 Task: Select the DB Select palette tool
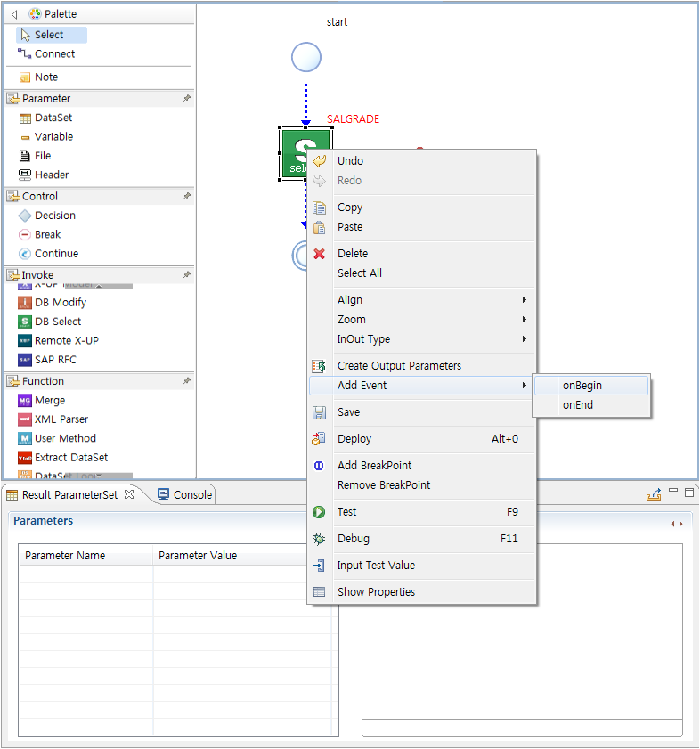(x=57, y=322)
